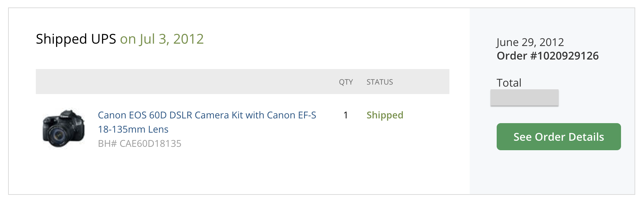Click the QTY column header
Image resolution: width=644 pixels, height=205 pixels.
pos(346,82)
